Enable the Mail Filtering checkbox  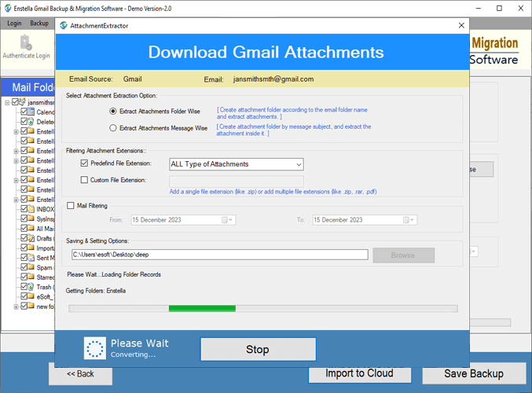pos(71,206)
